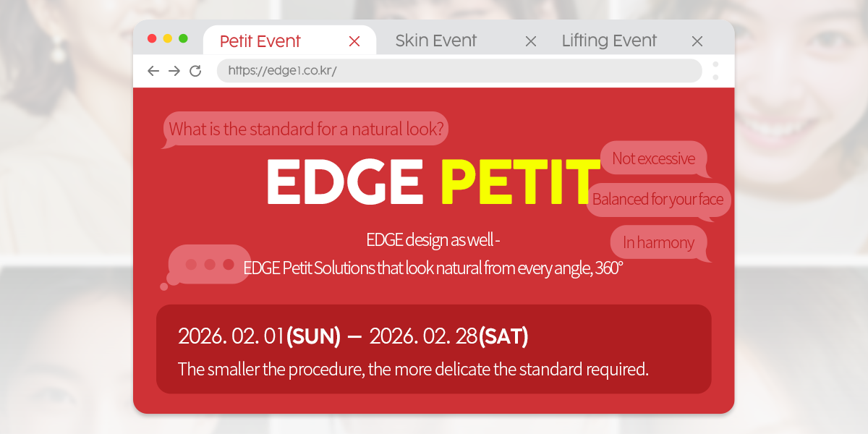
Task: Click the typing dots thought bubble
Action: pyautogui.click(x=209, y=264)
